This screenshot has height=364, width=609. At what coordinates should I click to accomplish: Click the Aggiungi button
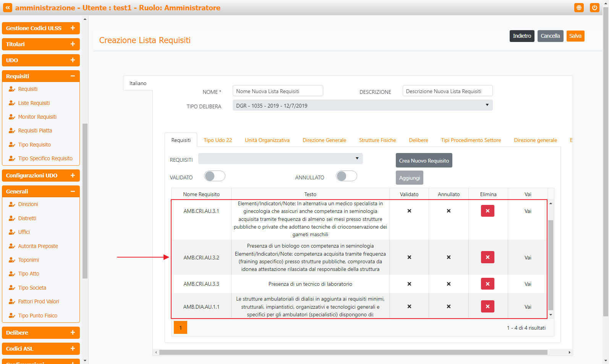coord(410,178)
